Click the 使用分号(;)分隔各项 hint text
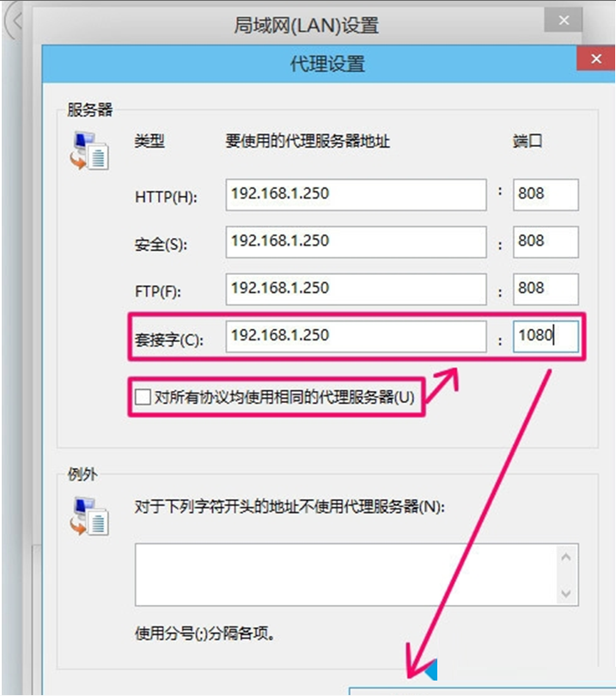 pyautogui.click(x=204, y=633)
